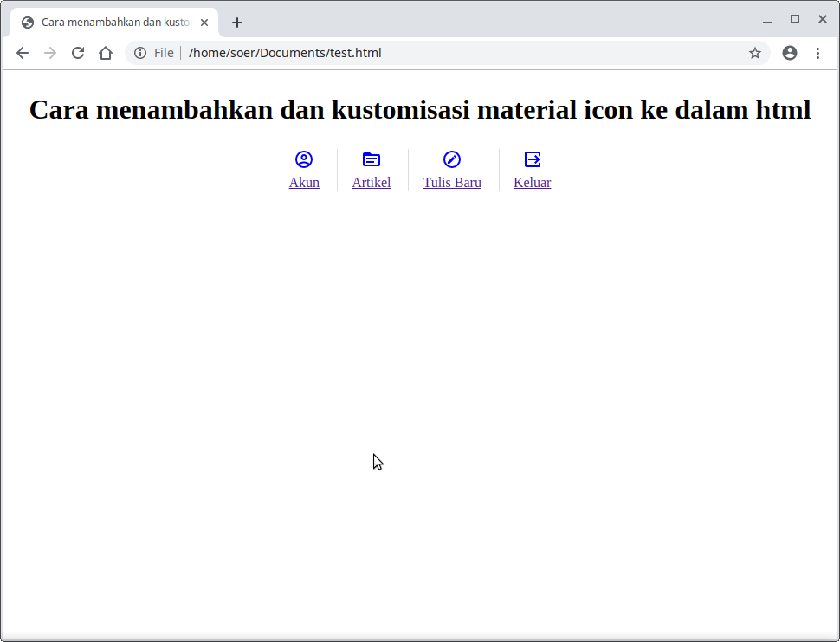Open a new browser tab
This screenshot has width=840, height=642.
pos(237,23)
